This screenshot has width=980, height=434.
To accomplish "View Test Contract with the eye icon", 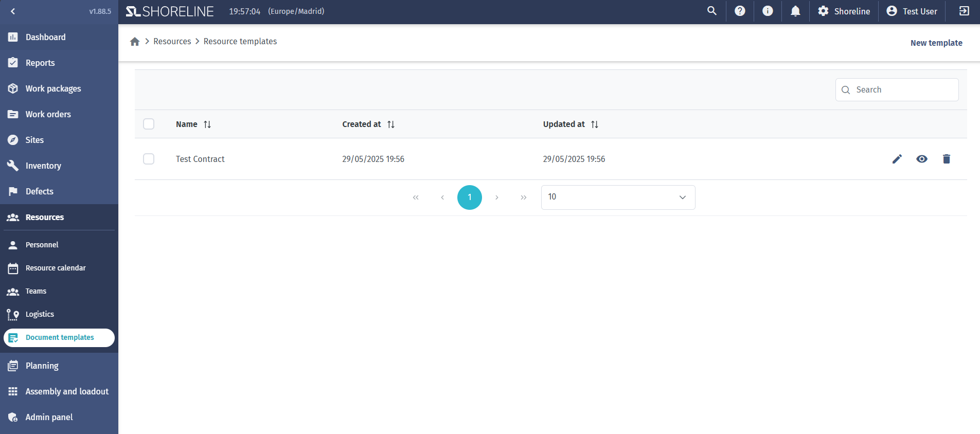I will 922,159.
